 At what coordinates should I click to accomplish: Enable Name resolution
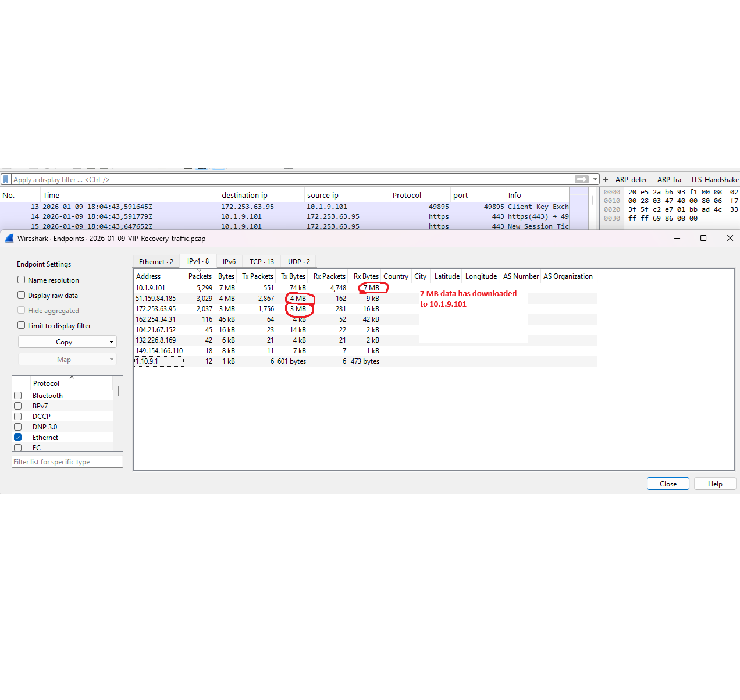pyautogui.click(x=22, y=280)
